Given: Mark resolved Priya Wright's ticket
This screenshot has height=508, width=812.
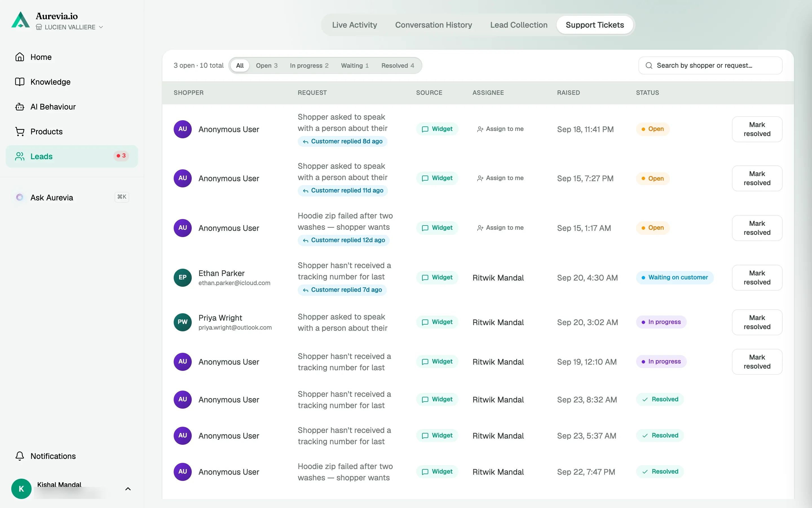Looking at the screenshot, I should pyautogui.click(x=757, y=322).
